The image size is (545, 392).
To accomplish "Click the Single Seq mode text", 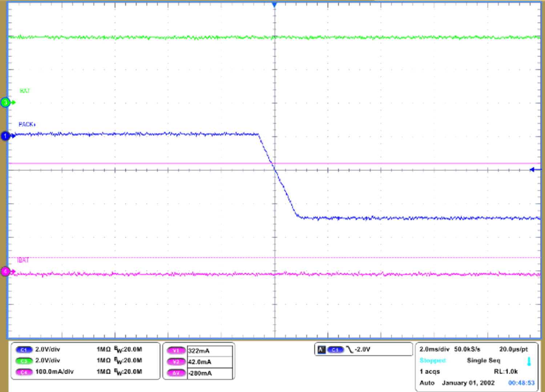I will click(x=484, y=360).
